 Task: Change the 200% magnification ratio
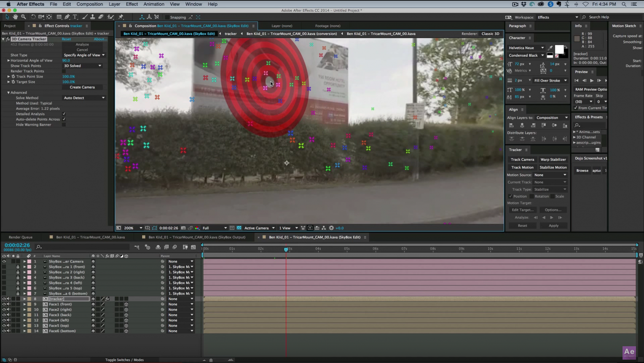[129, 228]
